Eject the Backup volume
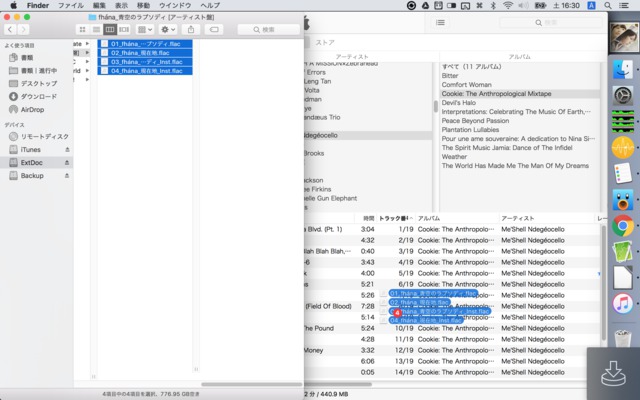Screen dimensions: 640x400 [x=68, y=175]
